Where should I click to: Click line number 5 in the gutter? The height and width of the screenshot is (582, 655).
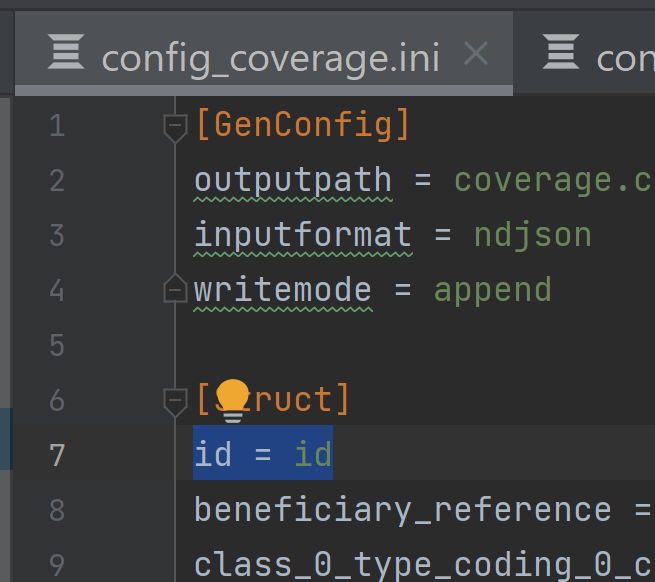click(57, 346)
